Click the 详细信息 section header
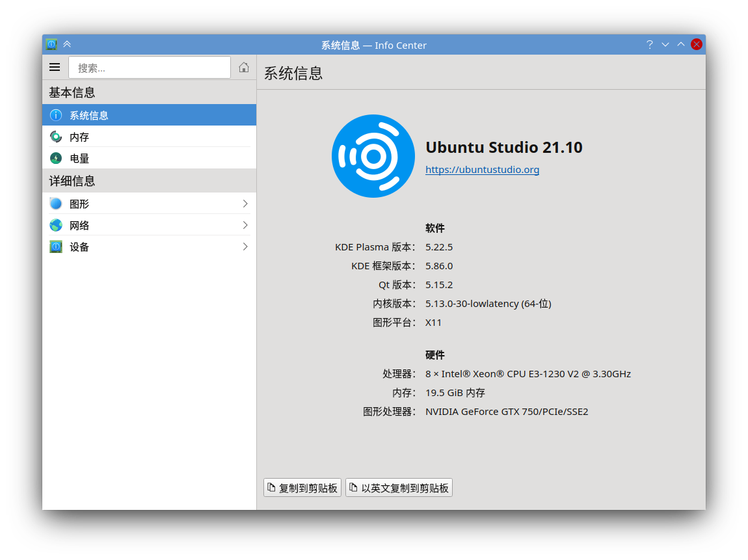The width and height of the screenshot is (748, 560). [72, 181]
